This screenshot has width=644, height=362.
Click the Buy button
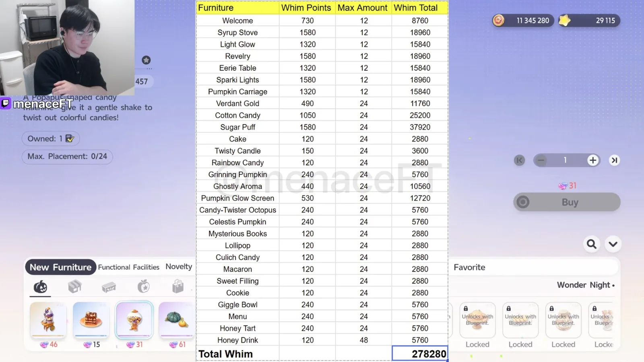coord(567,202)
